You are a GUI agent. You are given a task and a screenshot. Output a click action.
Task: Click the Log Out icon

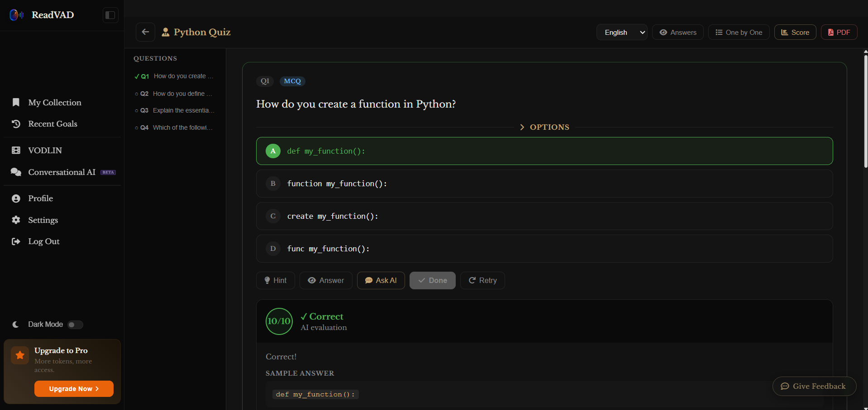point(16,241)
